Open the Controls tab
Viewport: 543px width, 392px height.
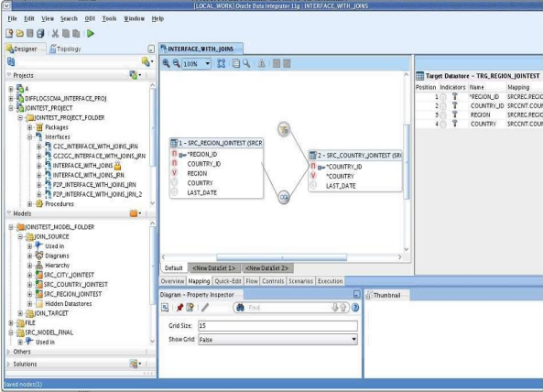[273, 281]
